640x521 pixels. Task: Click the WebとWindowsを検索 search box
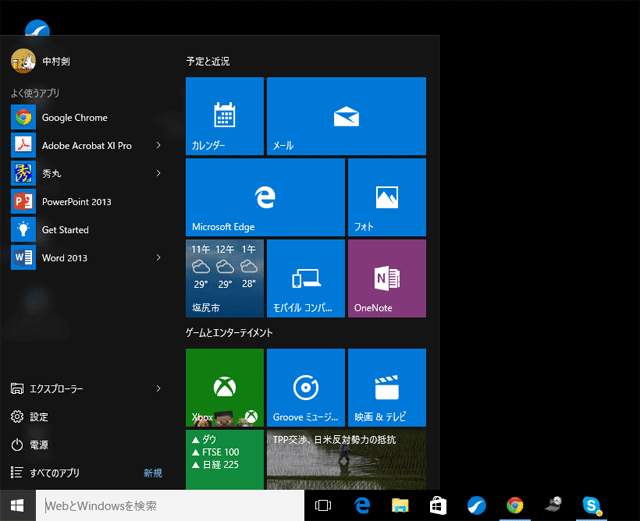(x=170, y=506)
